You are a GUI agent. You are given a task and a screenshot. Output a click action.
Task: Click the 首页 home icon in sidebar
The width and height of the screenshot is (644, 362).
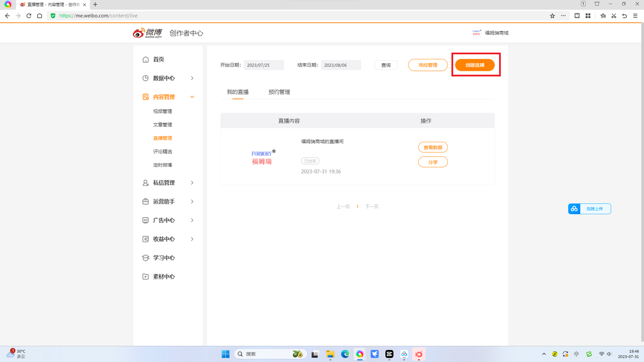point(146,59)
